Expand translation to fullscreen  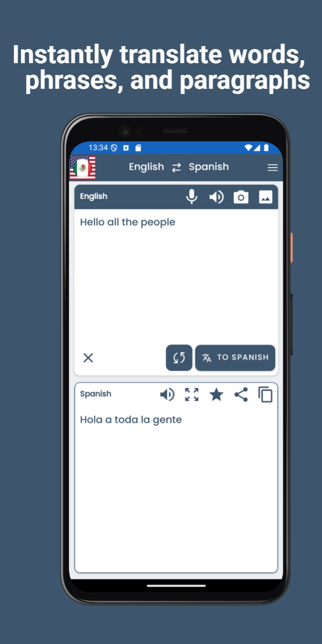pos(192,394)
